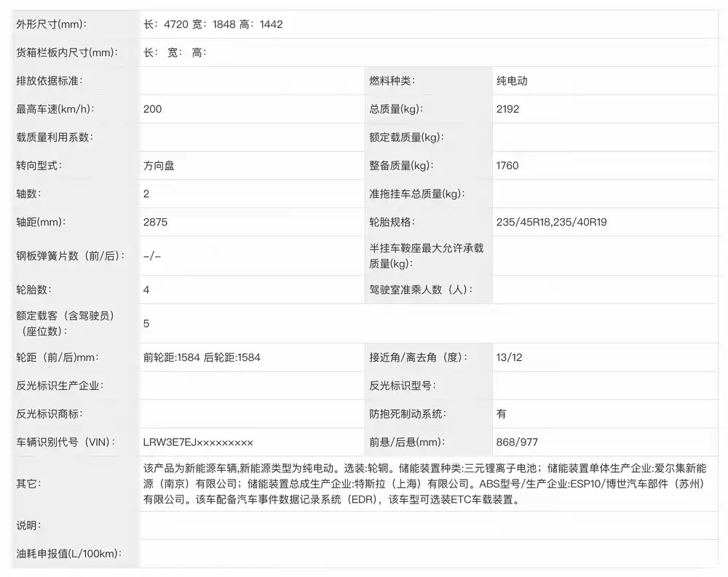Screen dimensions: 728x577
Task: Click the label 反光标识生产企业:
Action: (x=60, y=386)
